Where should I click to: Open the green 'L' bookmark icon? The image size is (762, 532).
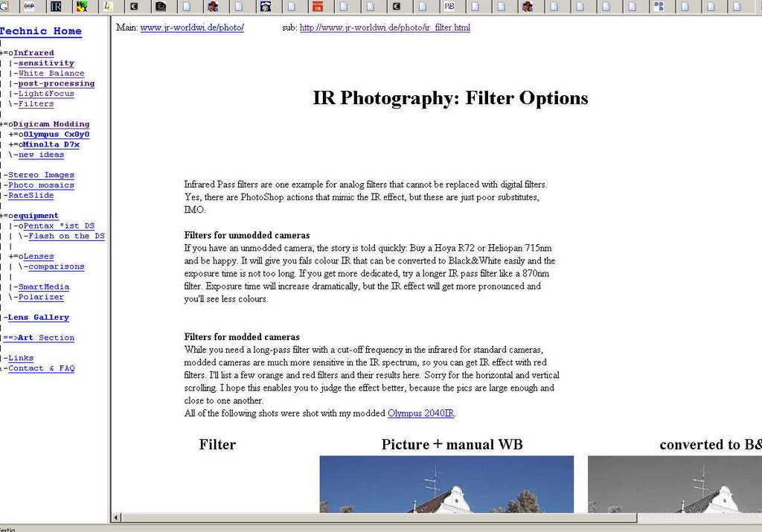click(x=108, y=6)
